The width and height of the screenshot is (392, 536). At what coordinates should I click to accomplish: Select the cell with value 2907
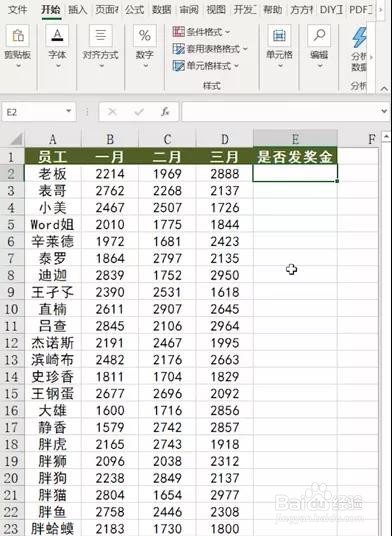pyautogui.click(x=167, y=309)
